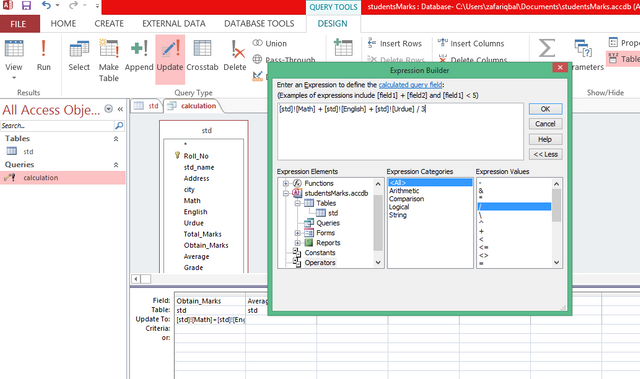Click the Undo arrow in the quick access toolbar
The height and width of the screenshot is (379, 640).
coord(46,5)
